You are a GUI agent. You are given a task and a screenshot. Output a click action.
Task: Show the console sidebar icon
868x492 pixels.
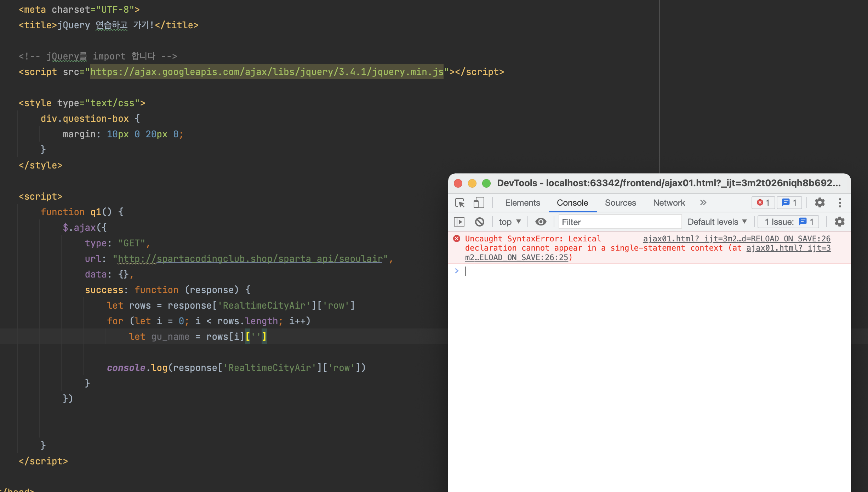click(459, 222)
